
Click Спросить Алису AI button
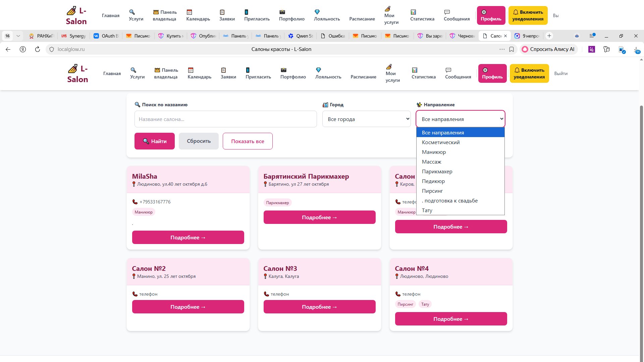click(548, 49)
